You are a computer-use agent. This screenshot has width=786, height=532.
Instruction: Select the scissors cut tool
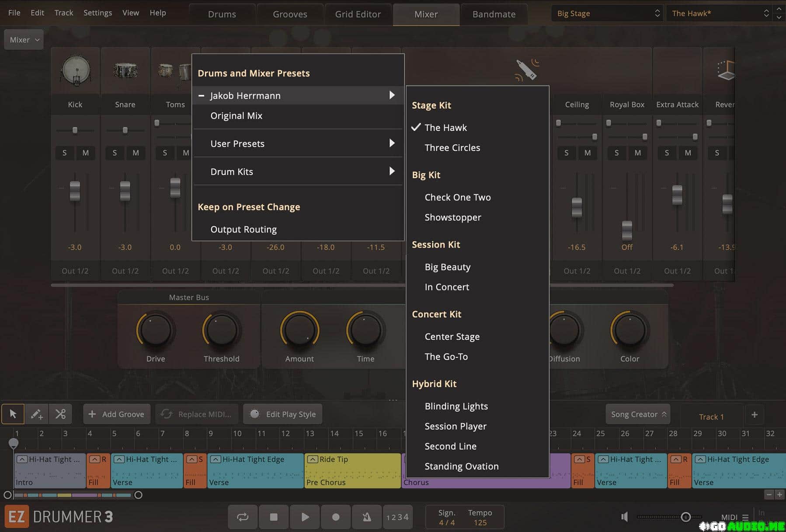60,414
